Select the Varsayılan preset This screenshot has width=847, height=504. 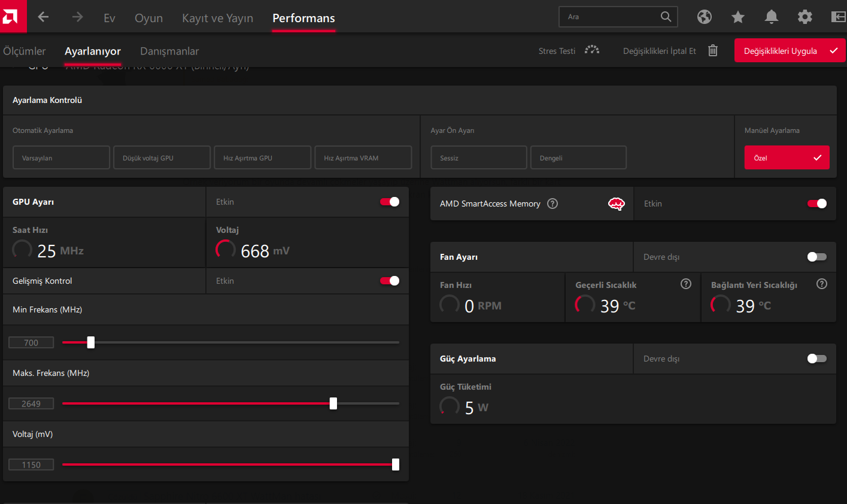point(61,157)
